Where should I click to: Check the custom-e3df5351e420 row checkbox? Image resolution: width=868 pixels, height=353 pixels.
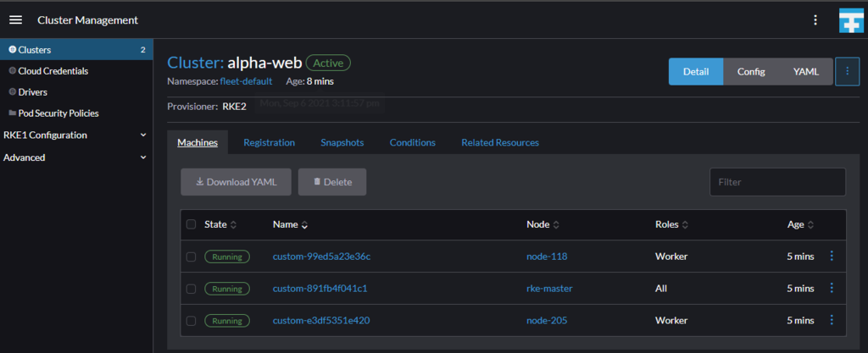191,321
